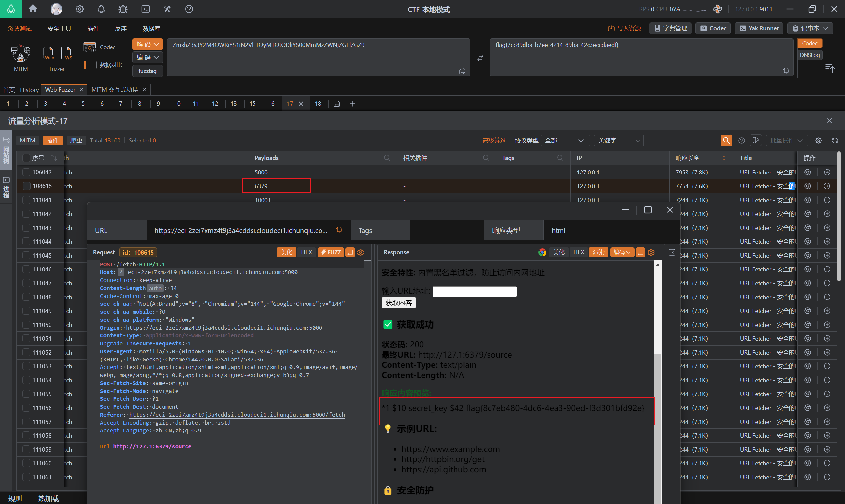Open the home icon in top bar
The image size is (845, 504).
[33, 9]
